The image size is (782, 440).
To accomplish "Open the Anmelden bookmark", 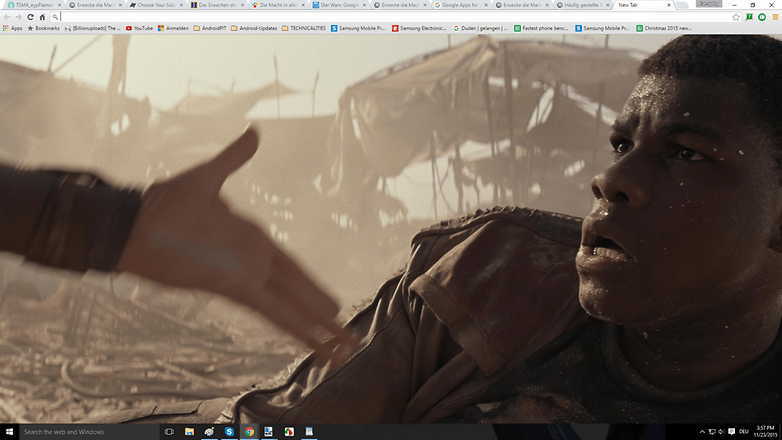I will coord(173,28).
